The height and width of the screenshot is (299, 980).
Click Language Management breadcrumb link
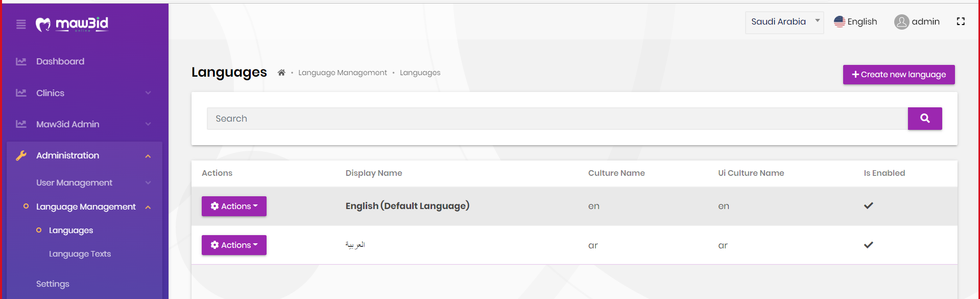pos(342,73)
